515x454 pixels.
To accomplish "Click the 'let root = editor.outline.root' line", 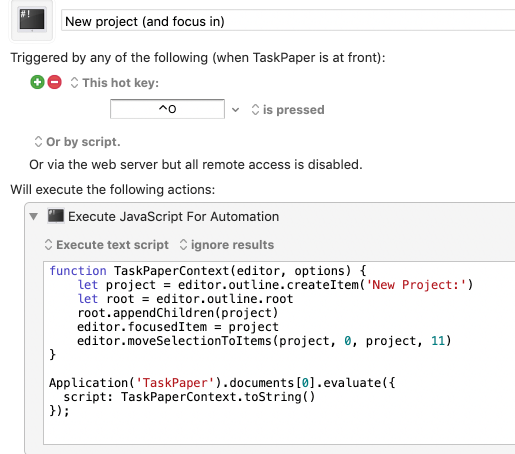I will click(x=185, y=299).
